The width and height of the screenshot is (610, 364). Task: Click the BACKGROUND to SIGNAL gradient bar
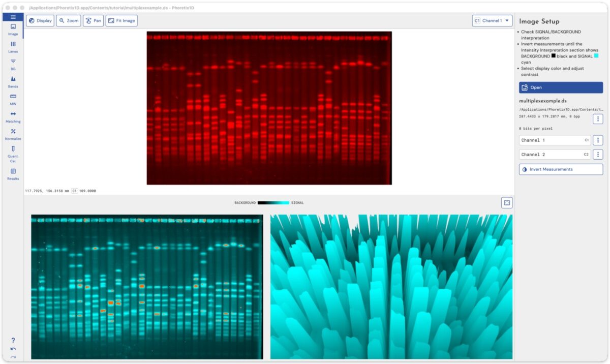click(273, 203)
